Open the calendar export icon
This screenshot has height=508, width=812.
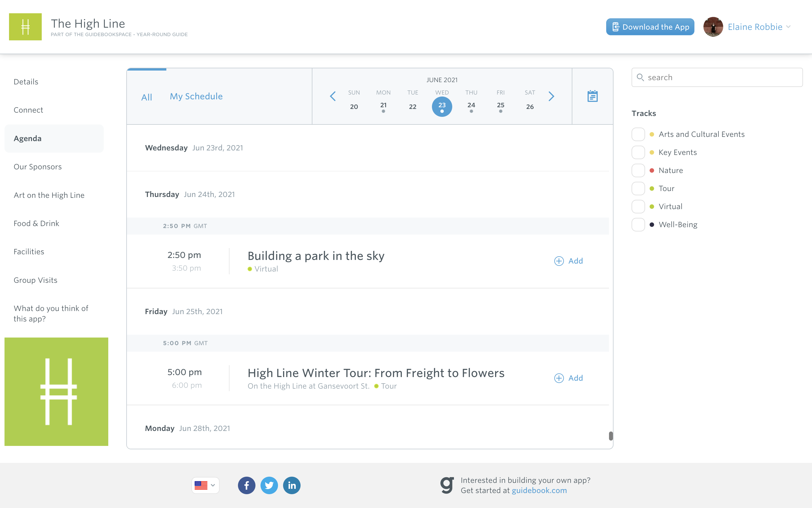coord(593,96)
